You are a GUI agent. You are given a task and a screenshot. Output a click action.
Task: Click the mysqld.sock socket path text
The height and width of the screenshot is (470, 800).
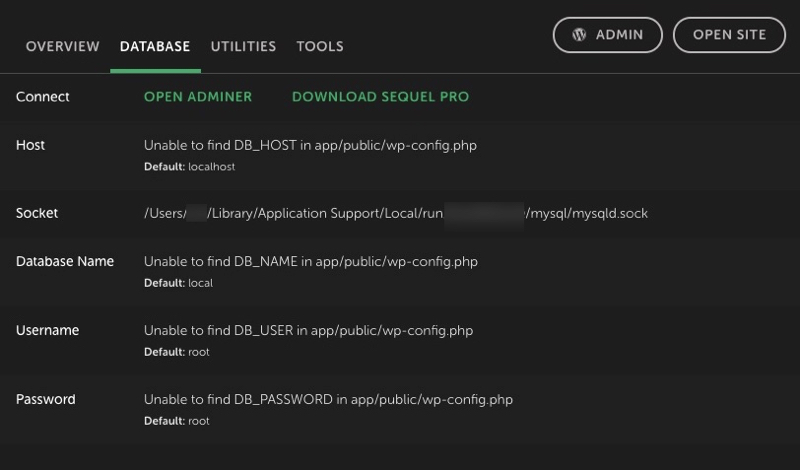(x=395, y=213)
